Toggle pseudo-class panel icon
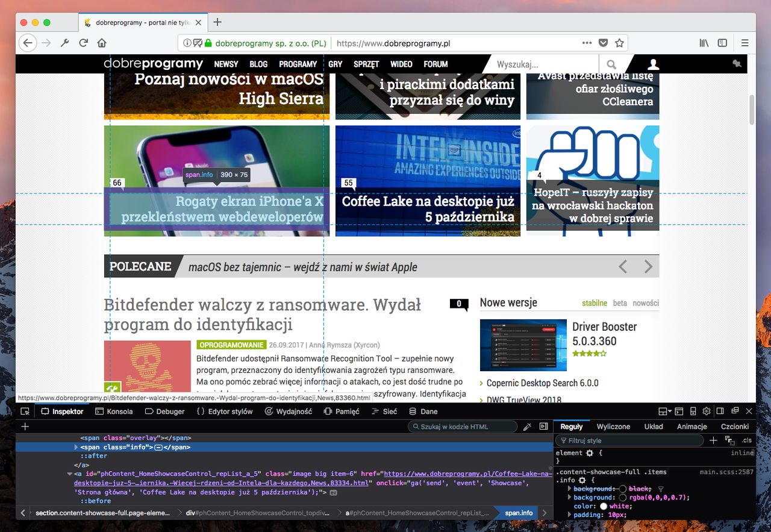 coord(729,440)
